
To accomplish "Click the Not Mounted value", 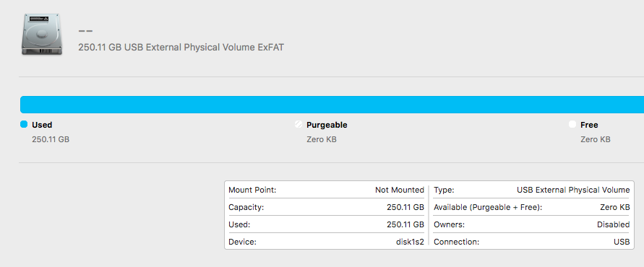I will [x=400, y=190].
